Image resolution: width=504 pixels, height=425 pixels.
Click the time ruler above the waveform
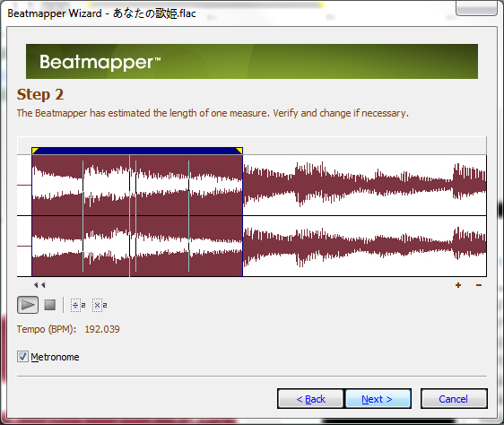coord(252,145)
